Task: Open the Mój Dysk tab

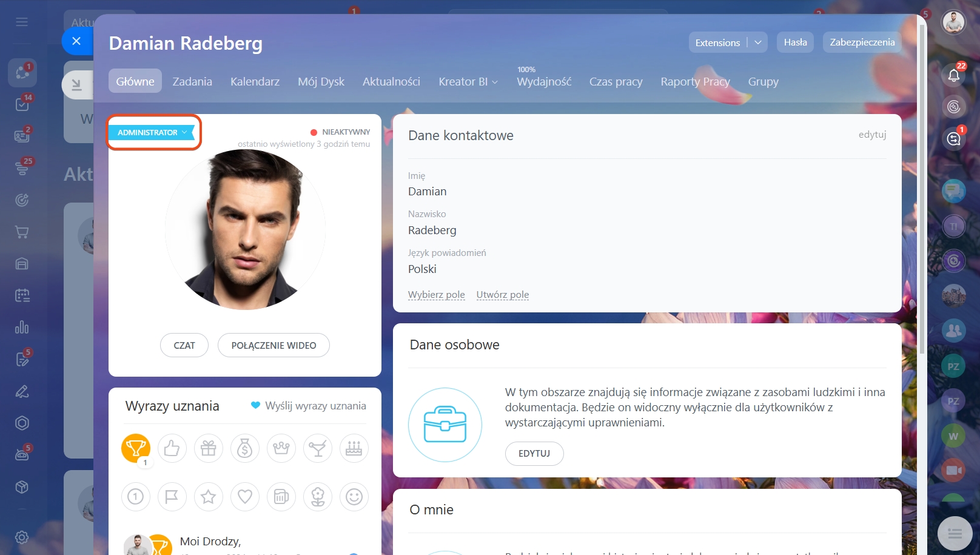Action: (x=321, y=81)
